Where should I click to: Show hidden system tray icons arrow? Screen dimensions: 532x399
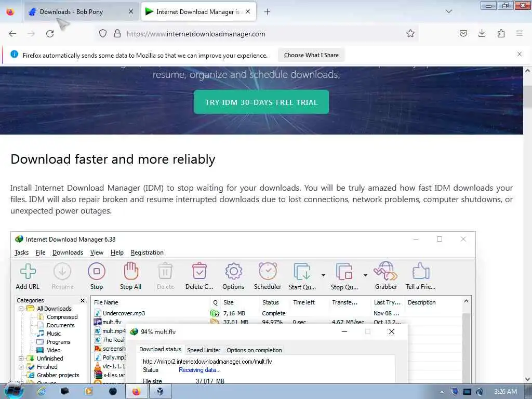(442, 392)
